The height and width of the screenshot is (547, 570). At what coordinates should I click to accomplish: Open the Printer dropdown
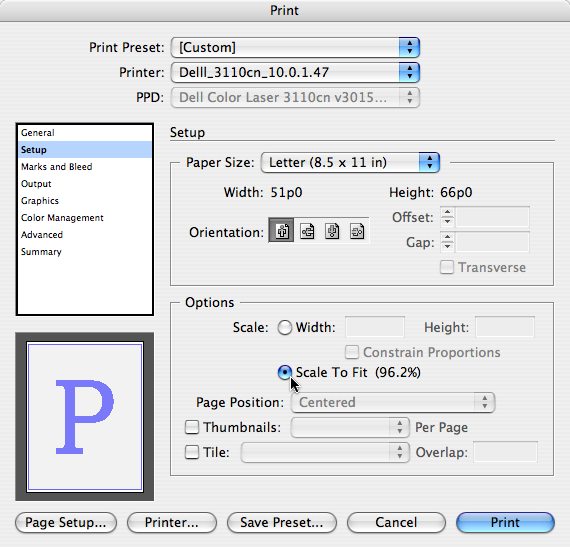point(295,72)
